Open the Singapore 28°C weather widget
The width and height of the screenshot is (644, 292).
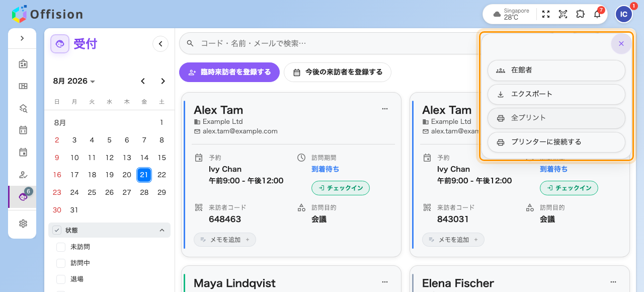pos(511,14)
